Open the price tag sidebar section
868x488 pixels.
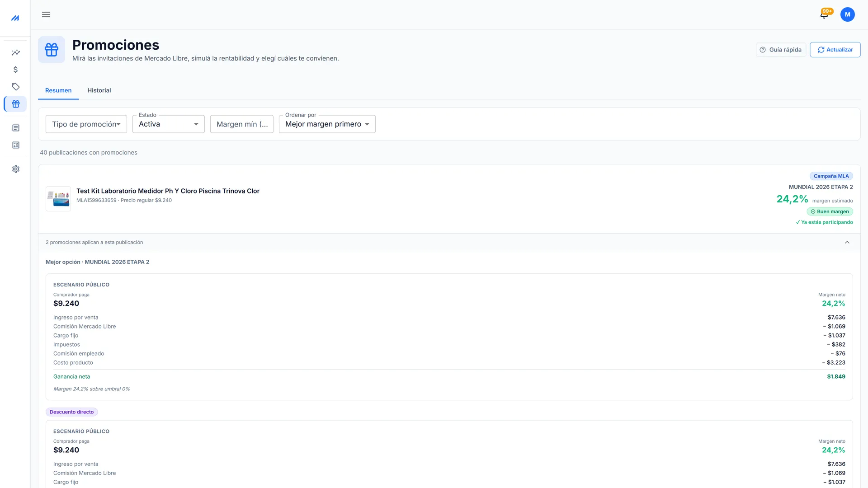16,87
